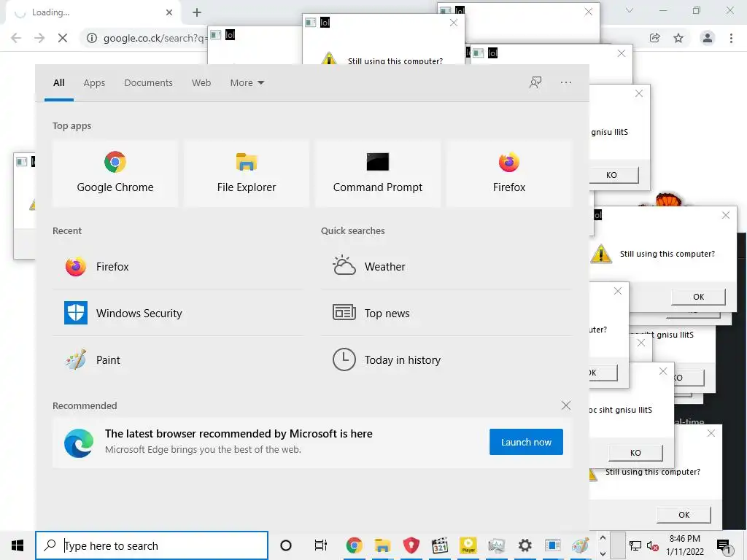Click KO in the 'siht gnisu llitS' dialog
The image size is (747, 560).
click(635, 453)
